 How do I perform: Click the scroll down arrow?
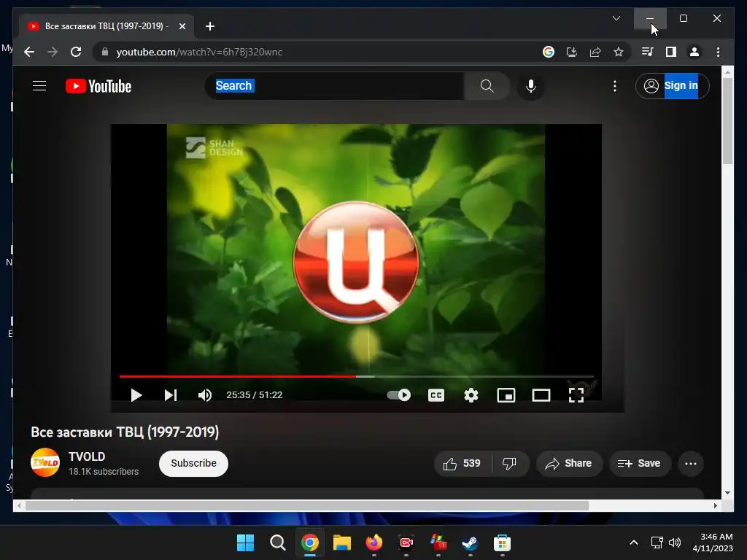tap(727, 493)
